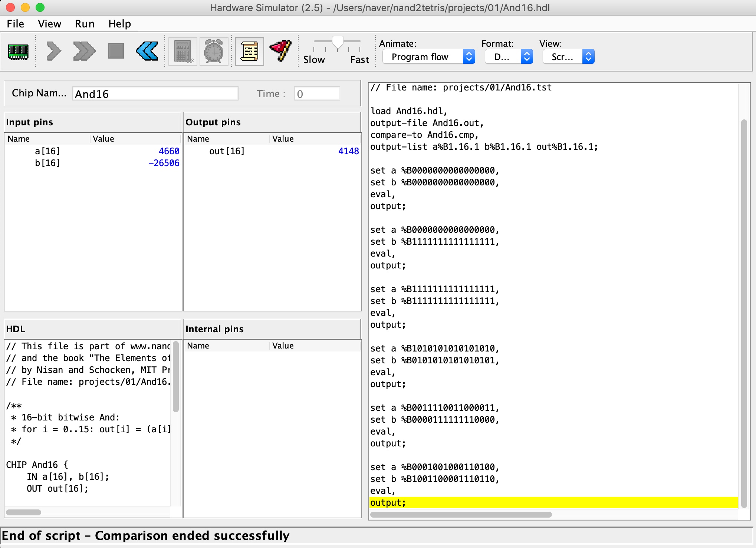Click the Stop square button

116,51
